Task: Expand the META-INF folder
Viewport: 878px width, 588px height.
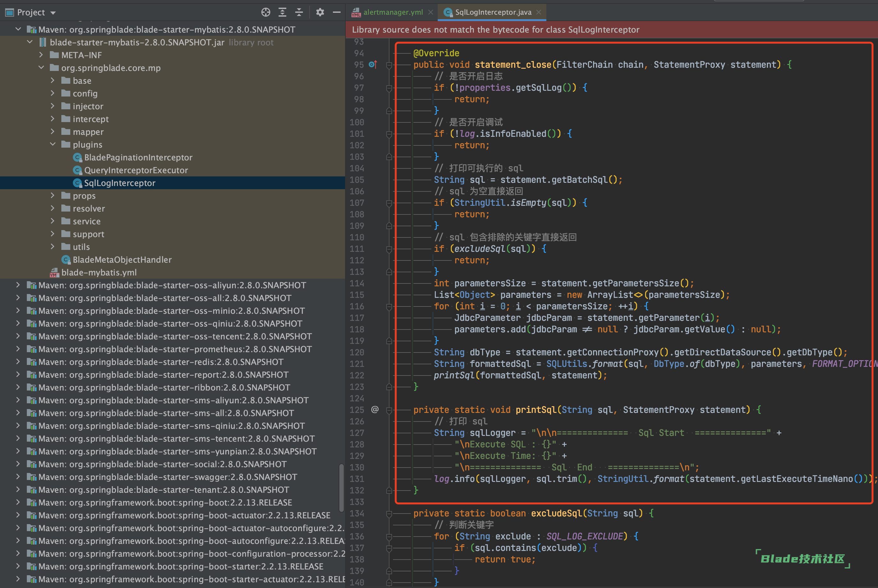Action: pyautogui.click(x=41, y=55)
